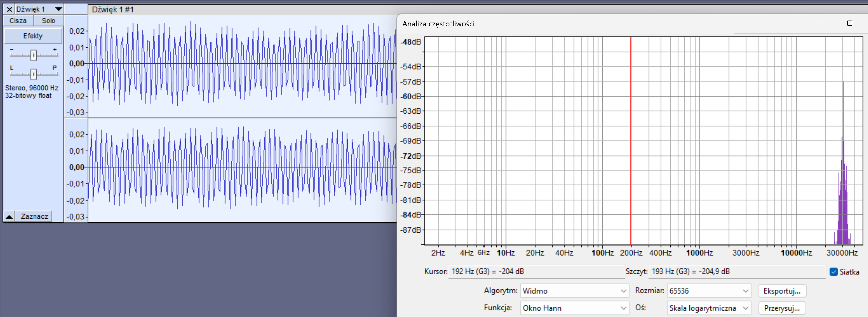The width and height of the screenshot is (868, 317).
Task: Mute track with Cisza button
Action: point(18,21)
